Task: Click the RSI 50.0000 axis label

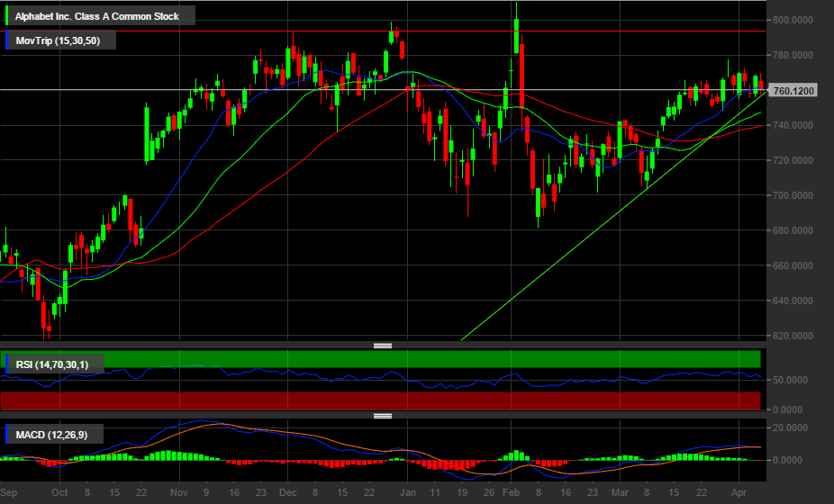Action: [790, 380]
